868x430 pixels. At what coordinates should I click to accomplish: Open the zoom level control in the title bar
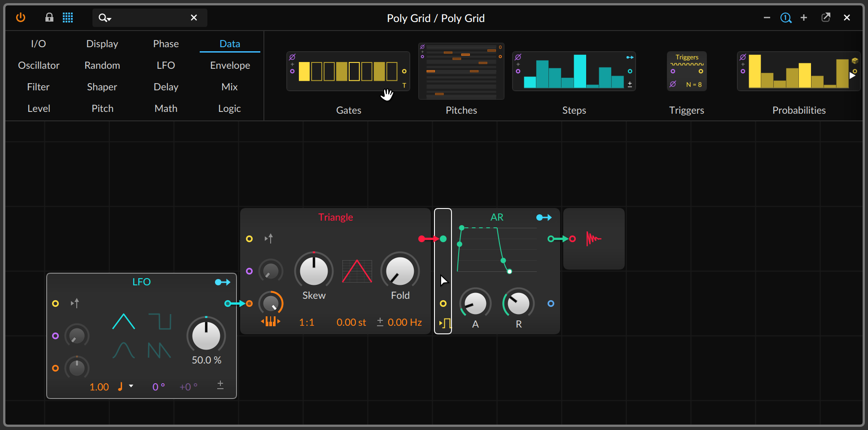coord(786,18)
